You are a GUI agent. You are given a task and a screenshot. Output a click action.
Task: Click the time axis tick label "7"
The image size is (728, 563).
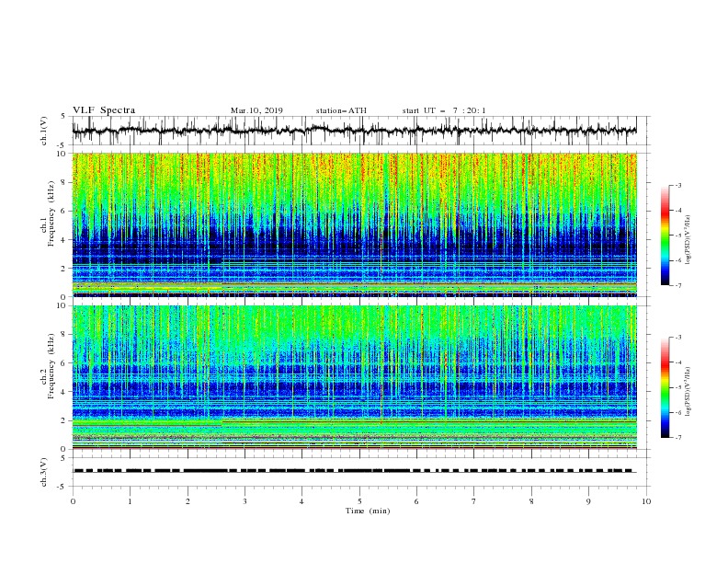(x=474, y=501)
